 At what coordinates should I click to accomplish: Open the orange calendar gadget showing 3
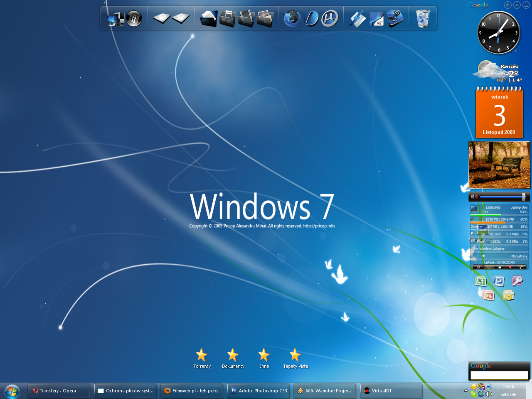pyautogui.click(x=499, y=113)
